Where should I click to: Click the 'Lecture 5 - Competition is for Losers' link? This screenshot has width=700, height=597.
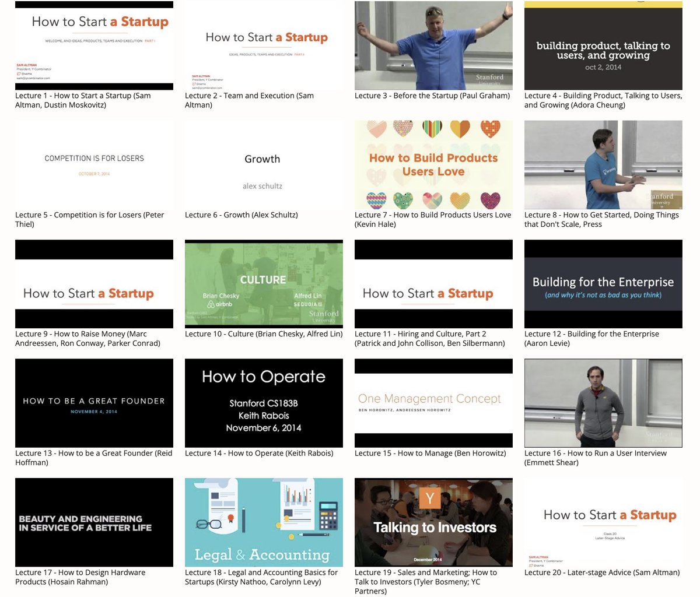90,220
